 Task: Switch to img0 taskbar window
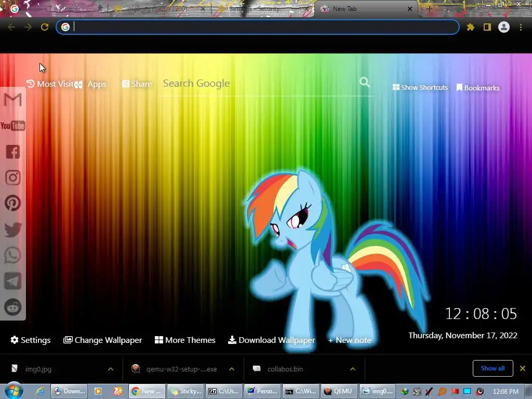click(x=377, y=391)
